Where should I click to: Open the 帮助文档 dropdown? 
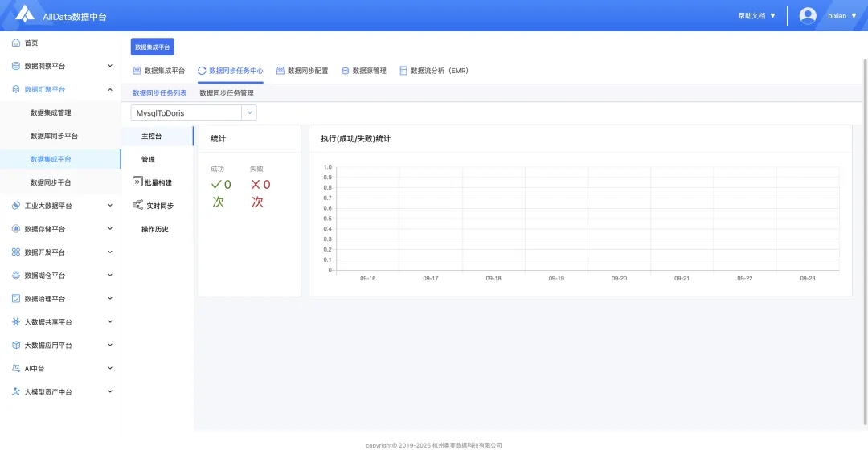pos(757,16)
